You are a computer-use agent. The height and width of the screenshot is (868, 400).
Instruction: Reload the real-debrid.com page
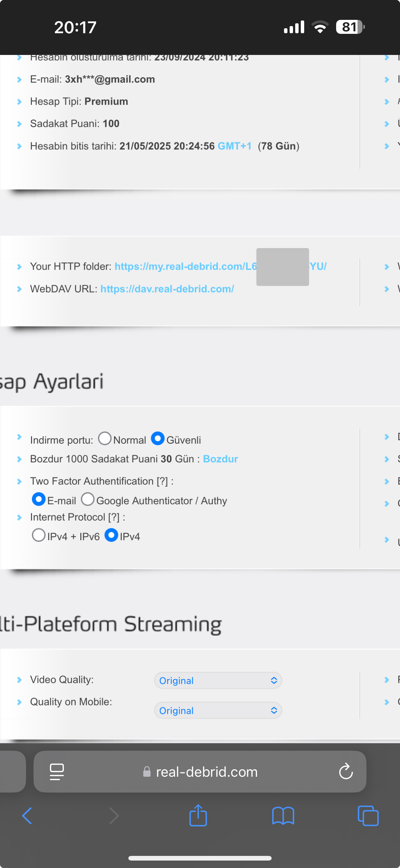coord(345,772)
